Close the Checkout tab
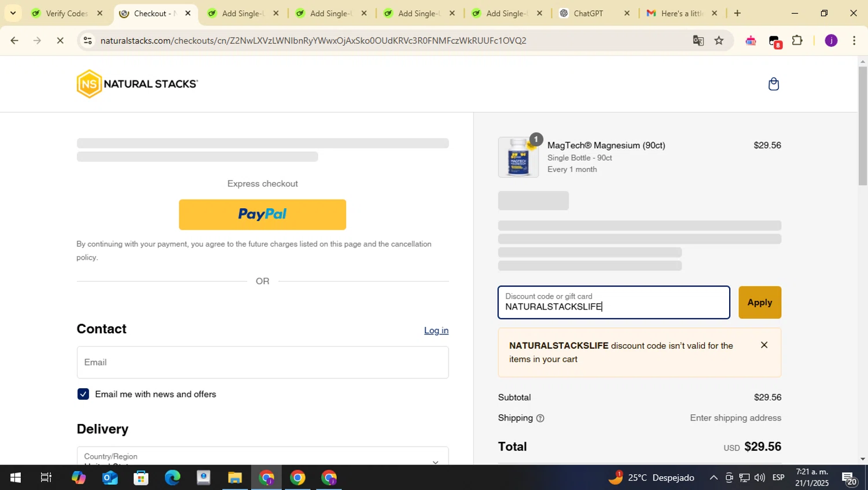This screenshot has width=868, height=490. [187, 13]
